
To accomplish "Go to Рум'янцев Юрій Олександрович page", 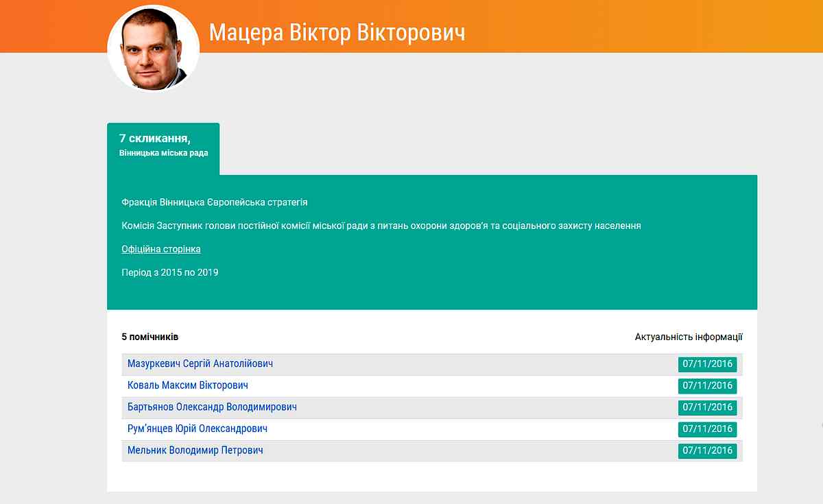I will pos(198,429).
